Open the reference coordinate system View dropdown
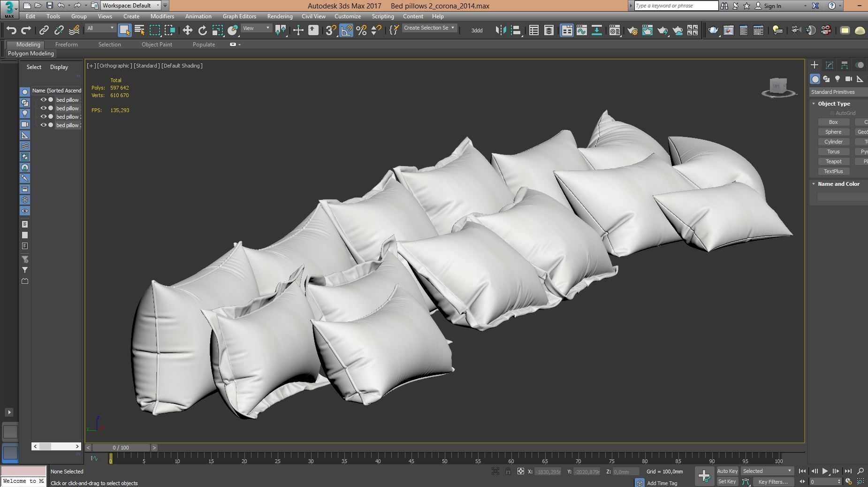 [256, 28]
